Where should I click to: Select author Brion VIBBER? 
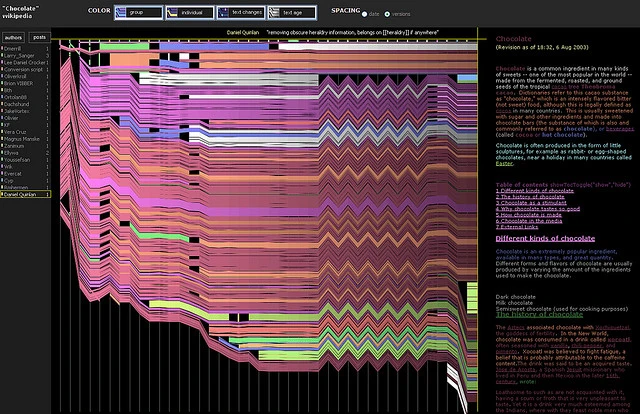click(25, 83)
